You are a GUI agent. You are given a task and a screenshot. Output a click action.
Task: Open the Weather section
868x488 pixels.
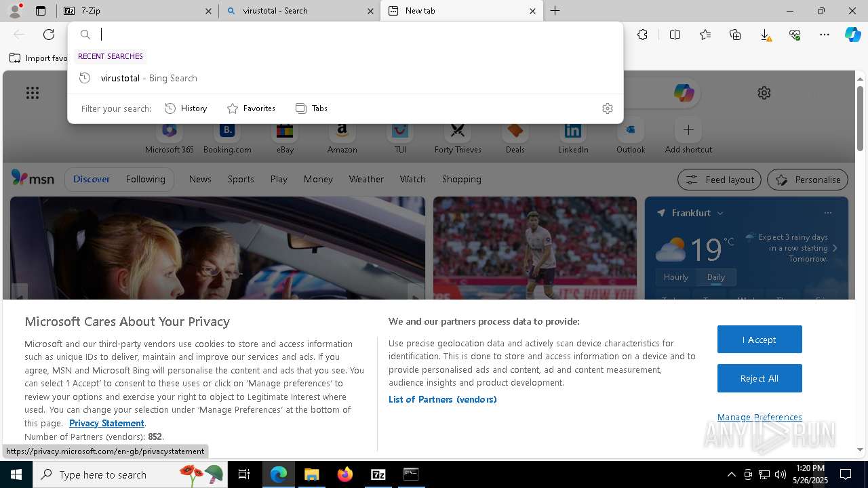[366, 179]
